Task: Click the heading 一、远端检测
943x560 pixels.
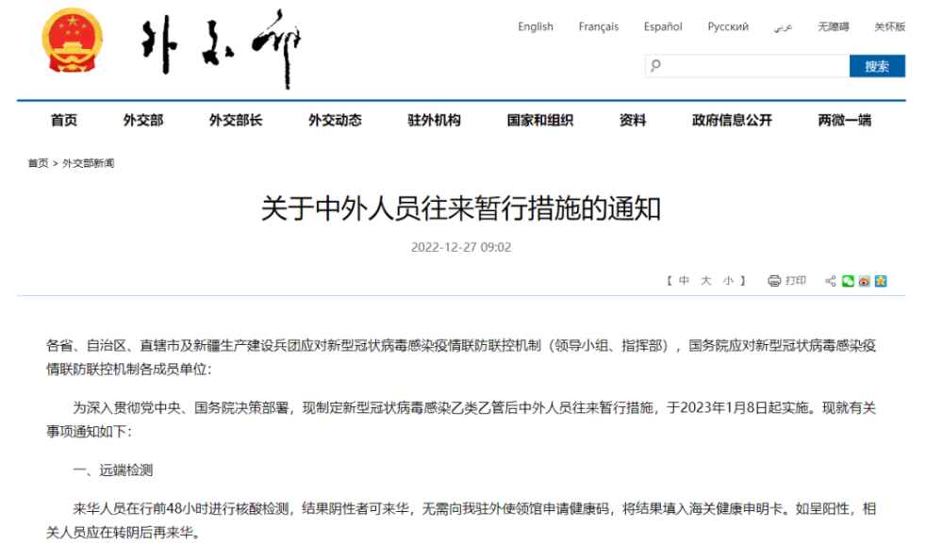Action: pos(113,470)
